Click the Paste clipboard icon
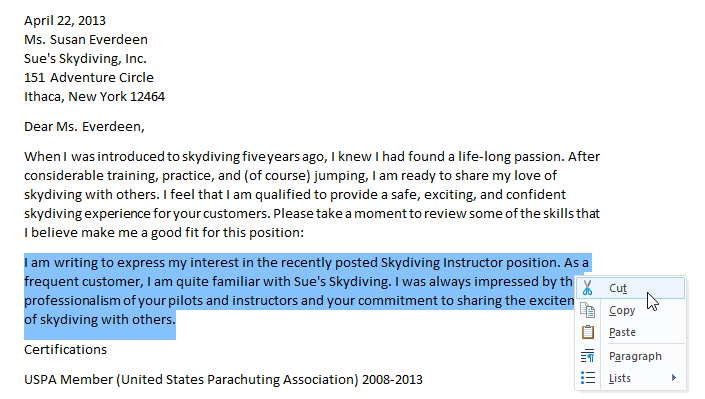Viewport: 705px width, 399px height. click(x=588, y=332)
